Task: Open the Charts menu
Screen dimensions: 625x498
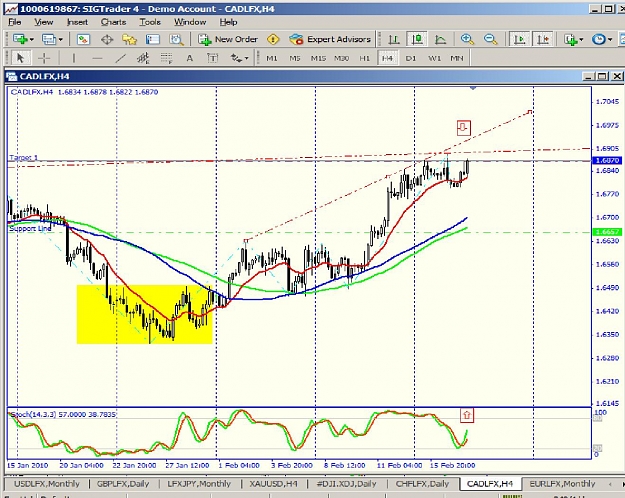Action: coord(113,22)
